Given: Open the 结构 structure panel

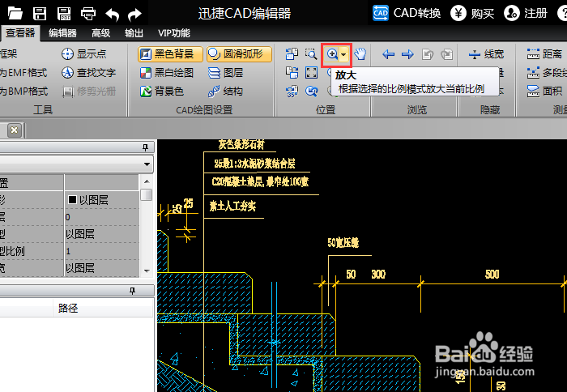Looking at the screenshot, I should tap(225, 92).
